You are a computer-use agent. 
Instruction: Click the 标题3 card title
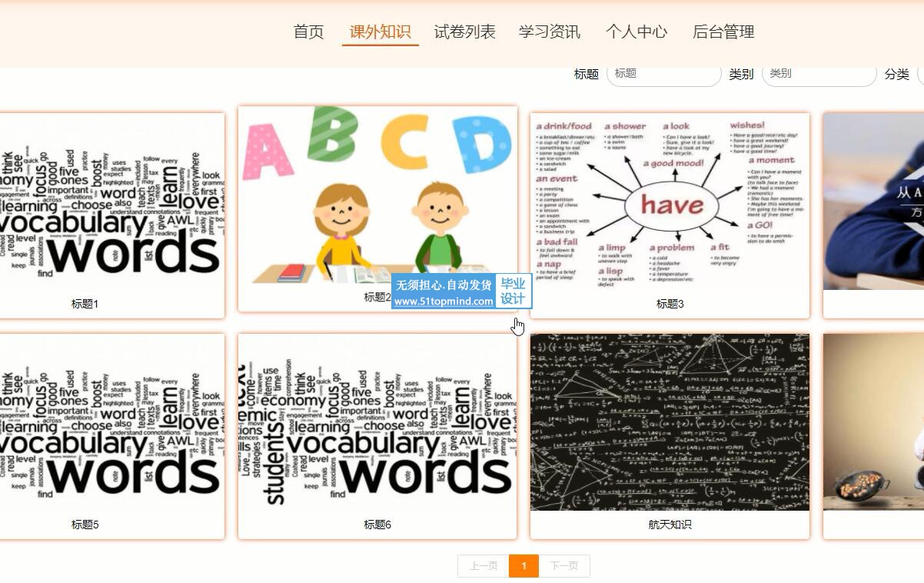coord(670,304)
